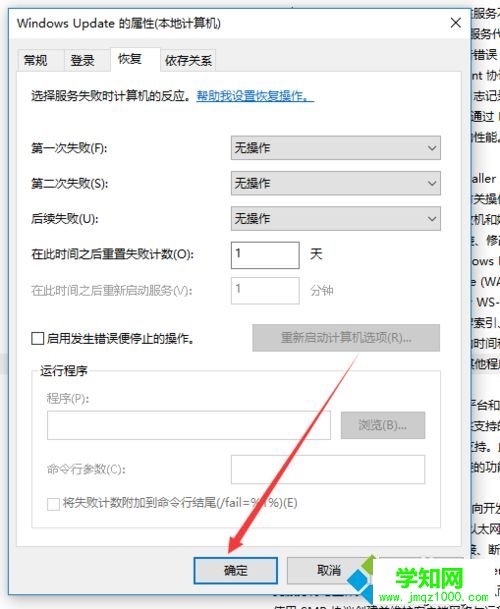Image resolution: width=500 pixels, height=609 pixels.
Task: Click the 运行程序 group label
Action: click(64, 371)
